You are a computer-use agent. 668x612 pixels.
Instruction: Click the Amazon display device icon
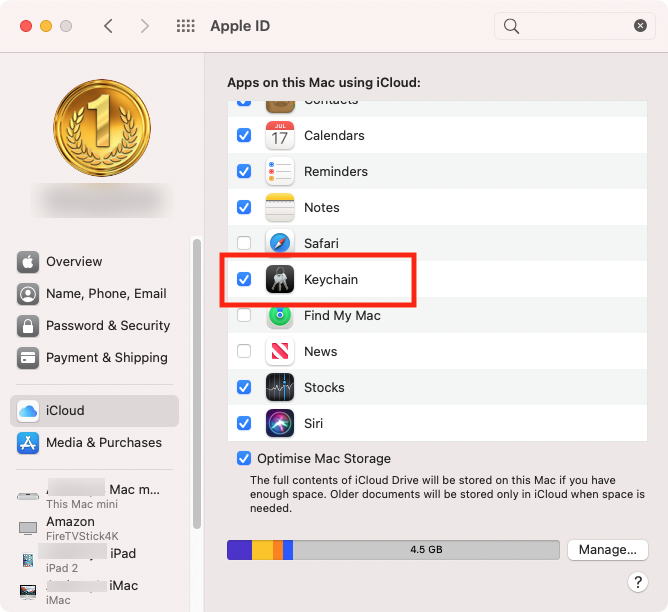pyautogui.click(x=28, y=528)
